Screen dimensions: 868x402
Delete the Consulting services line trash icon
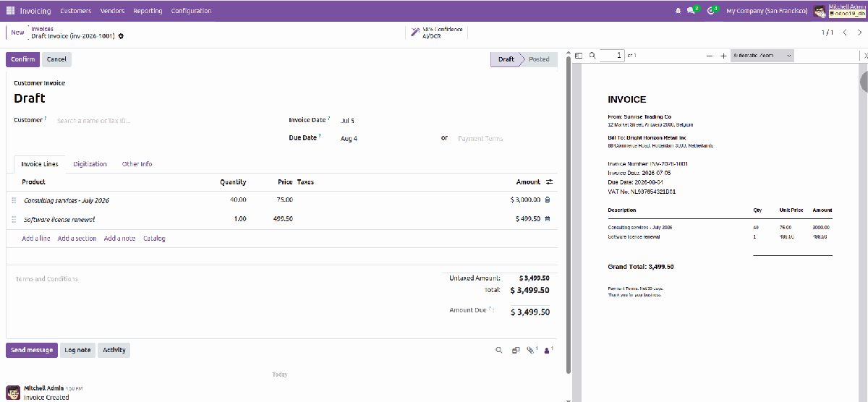click(548, 200)
